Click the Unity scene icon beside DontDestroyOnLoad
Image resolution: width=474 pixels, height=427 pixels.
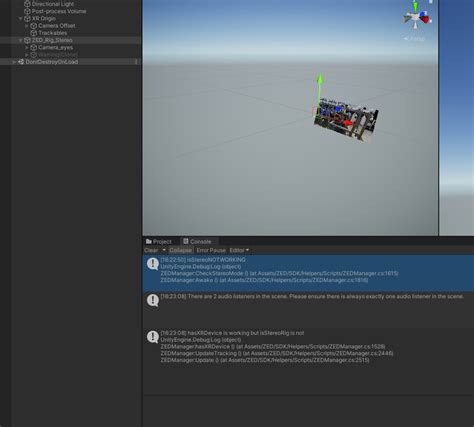tap(21, 62)
